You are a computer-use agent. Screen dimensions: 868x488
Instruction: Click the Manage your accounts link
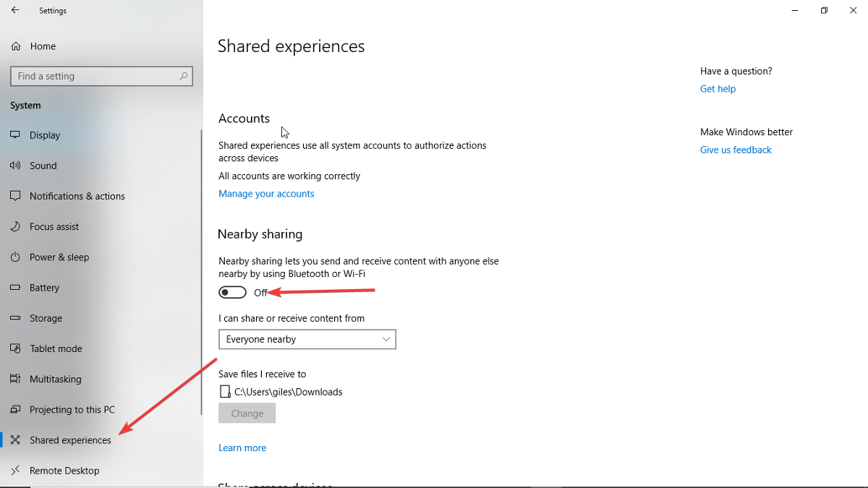point(266,194)
